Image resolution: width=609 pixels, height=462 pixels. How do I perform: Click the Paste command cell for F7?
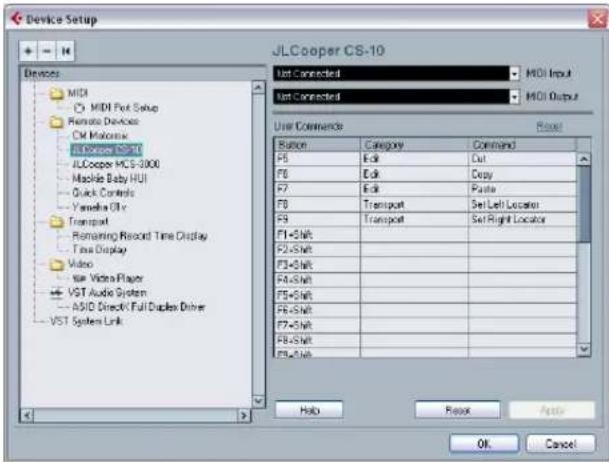click(x=522, y=189)
